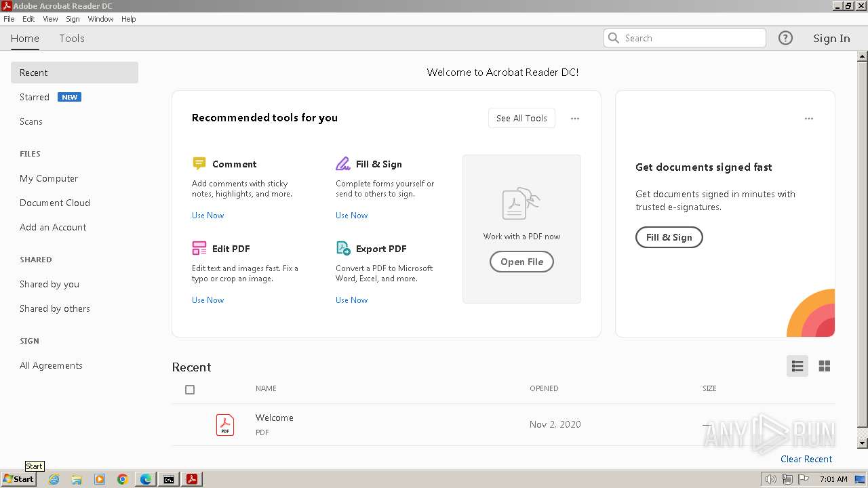Click the search magnifier icon
The width and height of the screenshot is (868, 488).
click(614, 38)
